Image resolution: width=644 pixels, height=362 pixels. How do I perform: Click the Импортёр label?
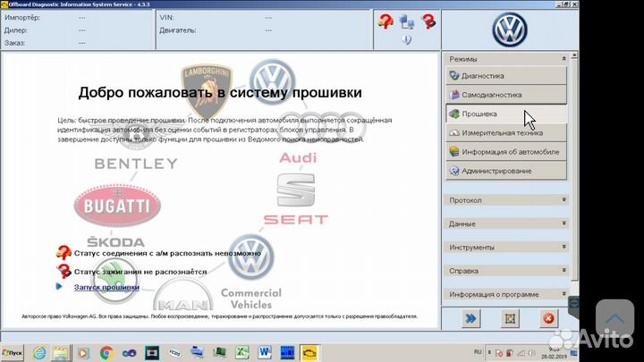pyautogui.click(x=22, y=18)
